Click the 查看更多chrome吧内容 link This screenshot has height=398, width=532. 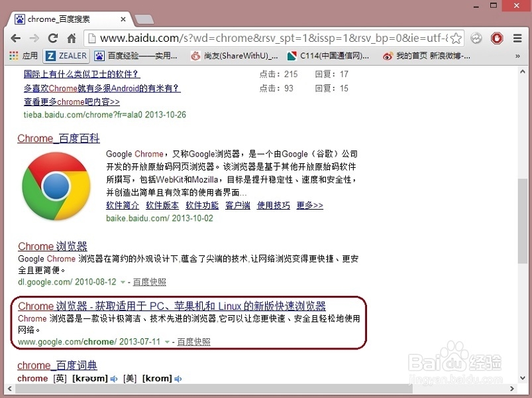(x=72, y=101)
